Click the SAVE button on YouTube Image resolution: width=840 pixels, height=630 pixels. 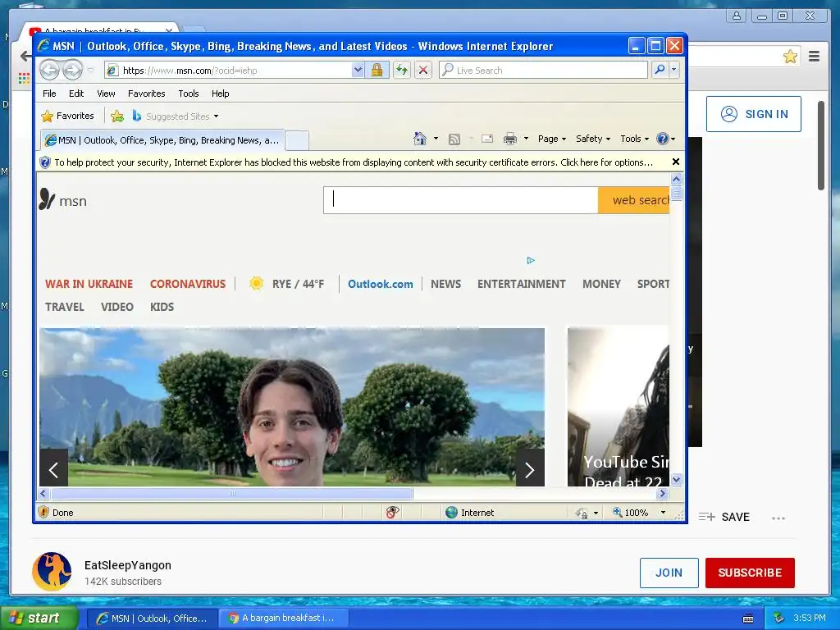pyautogui.click(x=724, y=517)
